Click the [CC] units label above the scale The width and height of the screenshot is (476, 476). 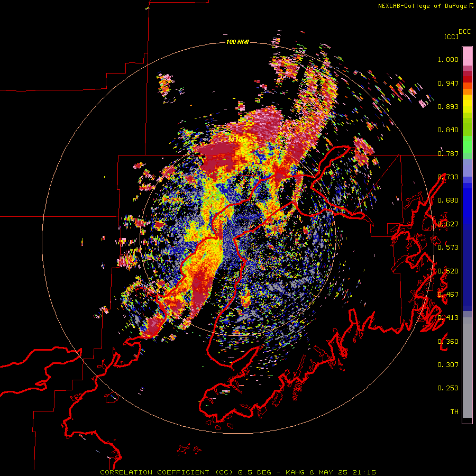[x=451, y=36]
